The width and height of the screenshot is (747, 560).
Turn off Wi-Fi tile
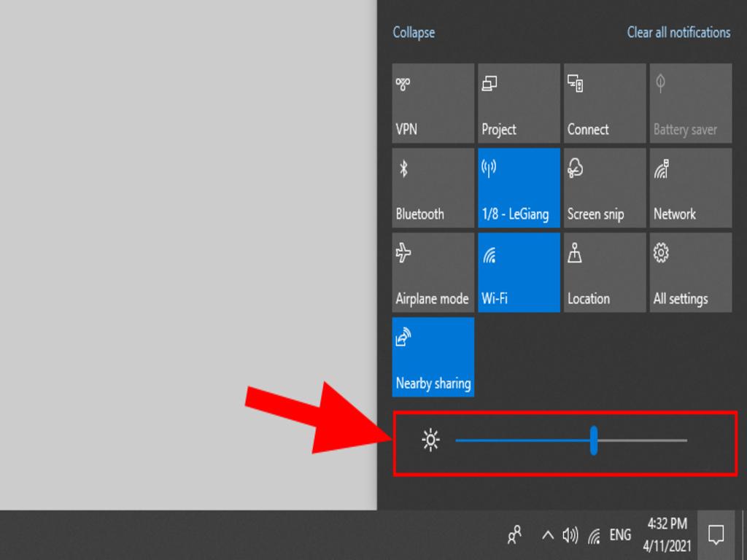pyautogui.click(x=519, y=273)
